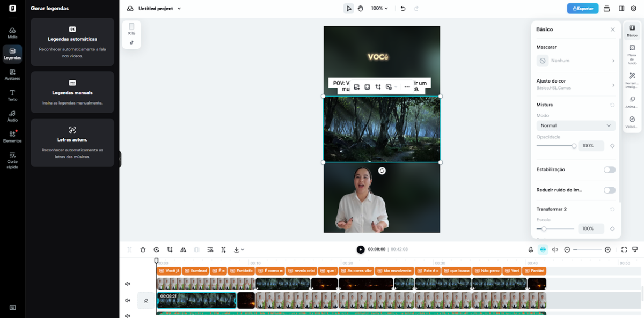The image size is (644, 318).
Task: Enter fullscreen preview mode
Action: (624, 249)
